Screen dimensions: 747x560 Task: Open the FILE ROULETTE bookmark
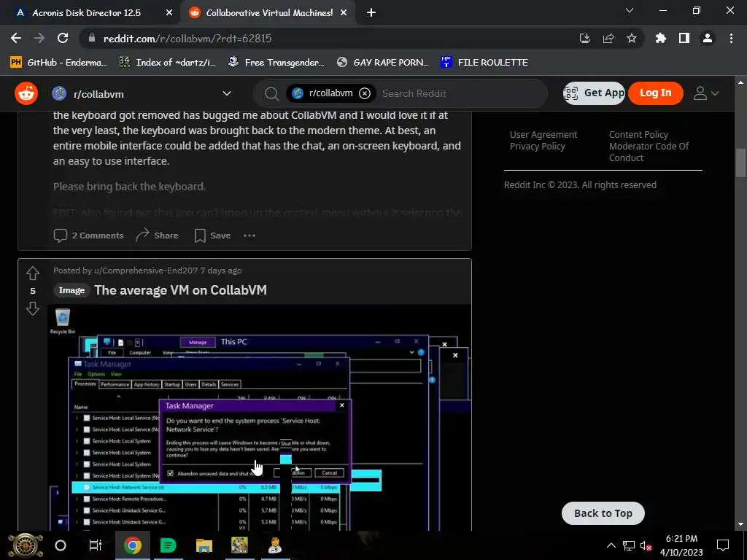pyautogui.click(x=484, y=63)
